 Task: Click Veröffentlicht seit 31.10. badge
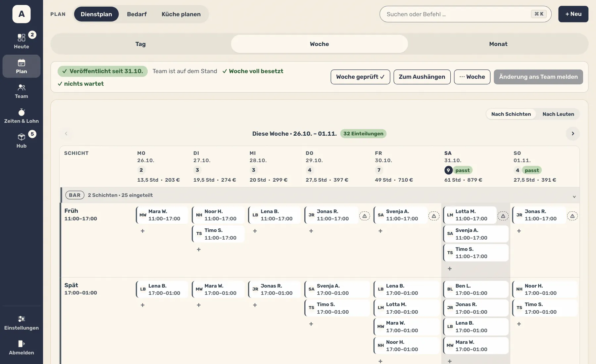point(103,71)
